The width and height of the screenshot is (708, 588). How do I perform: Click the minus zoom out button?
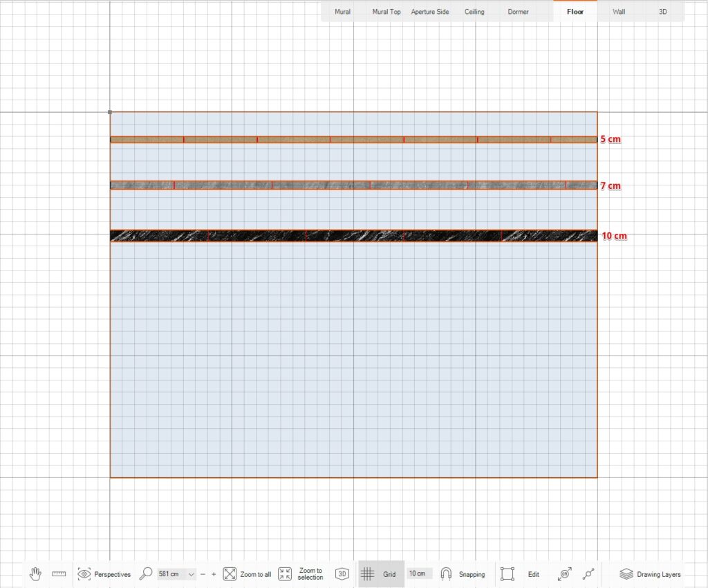pos(203,574)
